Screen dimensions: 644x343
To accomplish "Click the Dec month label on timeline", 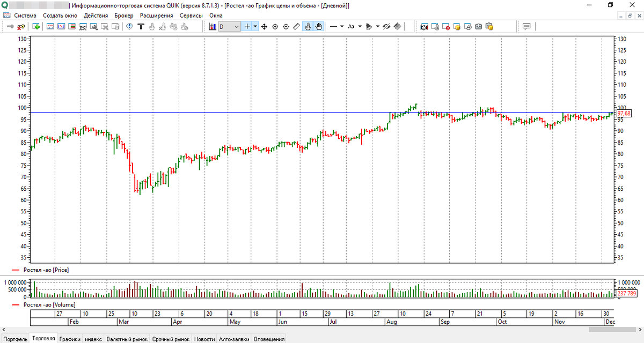I will pos(611,322).
